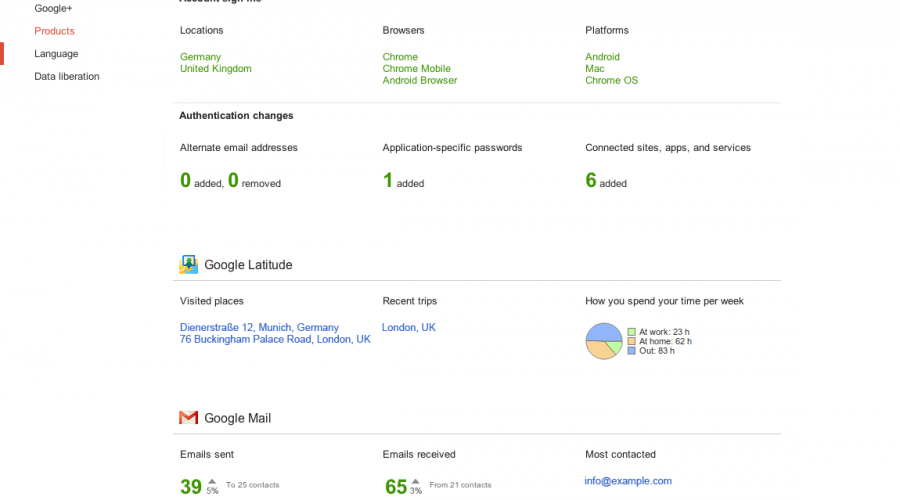Click the 'At work: 23 h' legend text
Image resolution: width=900 pixels, height=500 pixels.
(664, 332)
